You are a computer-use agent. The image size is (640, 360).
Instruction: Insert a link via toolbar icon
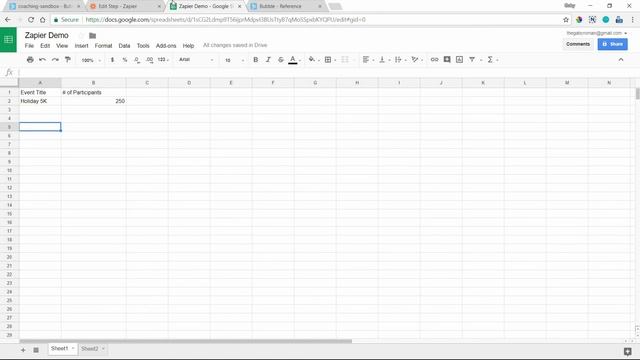(x=434, y=60)
